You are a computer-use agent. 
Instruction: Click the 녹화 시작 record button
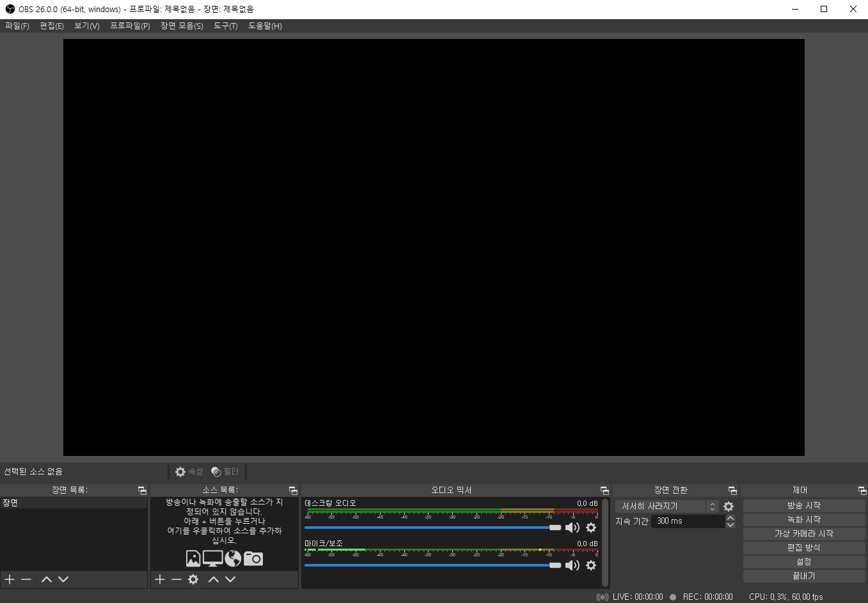803,520
